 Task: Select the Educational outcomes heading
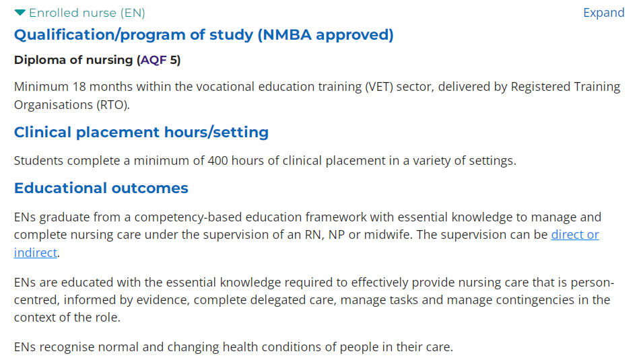tap(101, 188)
